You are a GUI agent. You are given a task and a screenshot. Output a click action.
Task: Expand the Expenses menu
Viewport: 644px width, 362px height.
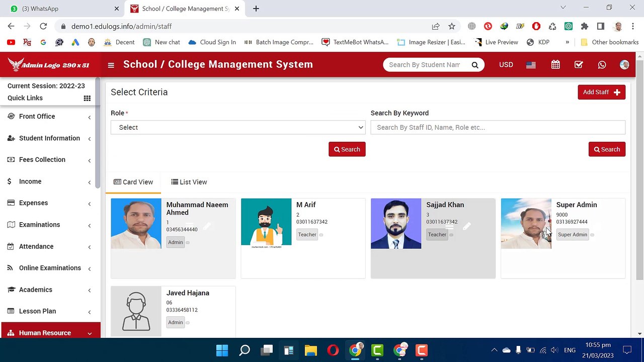point(50,203)
